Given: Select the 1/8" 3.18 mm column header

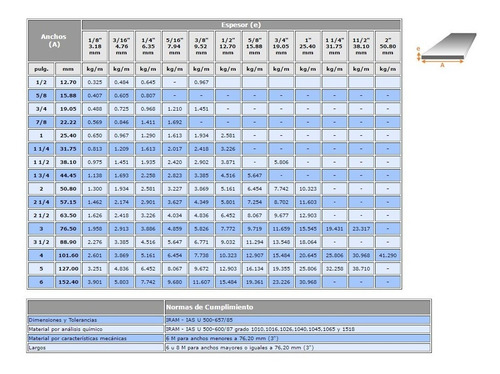Looking at the screenshot, I should point(95,46).
